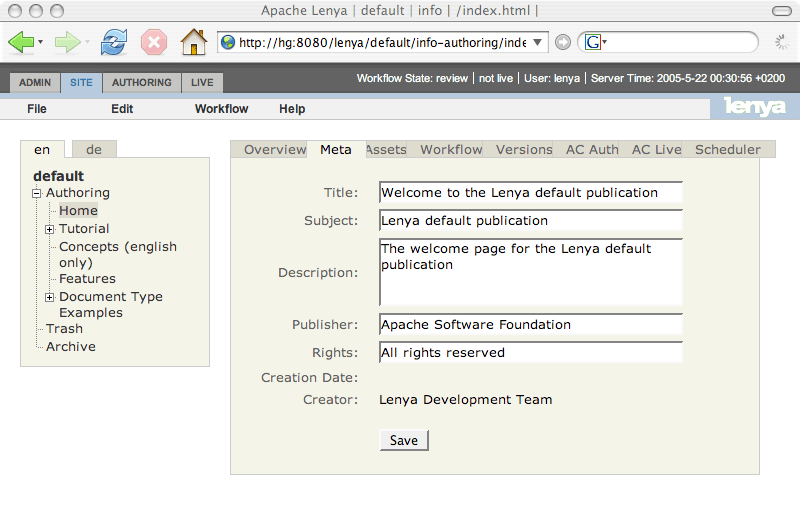This screenshot has width=800, height=527.
Task: Switch to the AUTHORING area tab
Action: point(141,83)
